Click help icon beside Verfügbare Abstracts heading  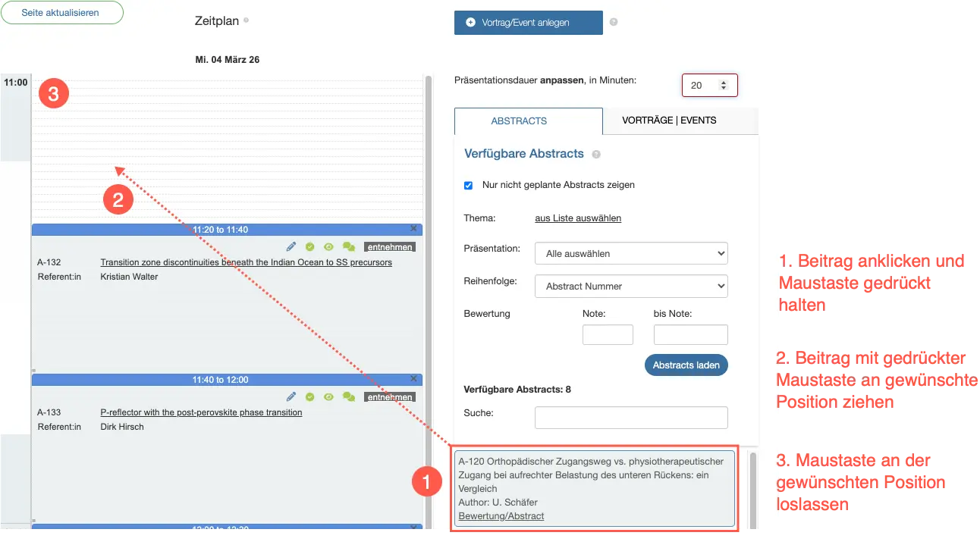tap(596, 155)
